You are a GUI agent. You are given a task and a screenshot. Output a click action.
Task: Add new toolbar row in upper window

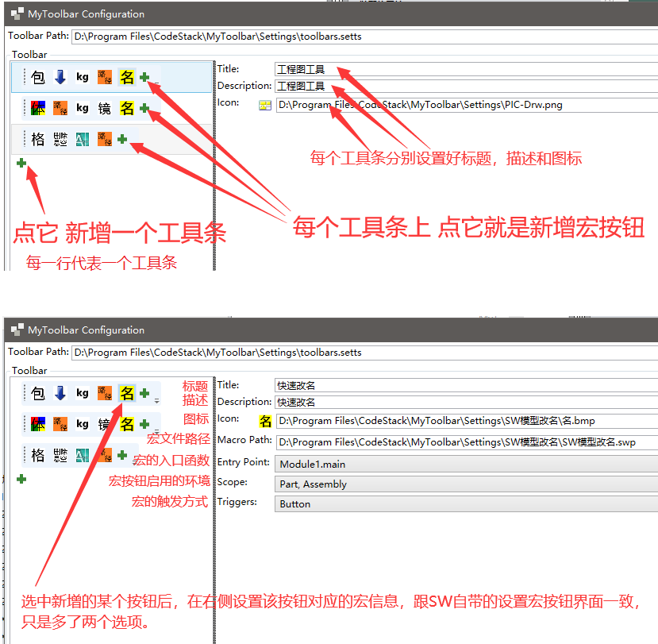[21, 163]
